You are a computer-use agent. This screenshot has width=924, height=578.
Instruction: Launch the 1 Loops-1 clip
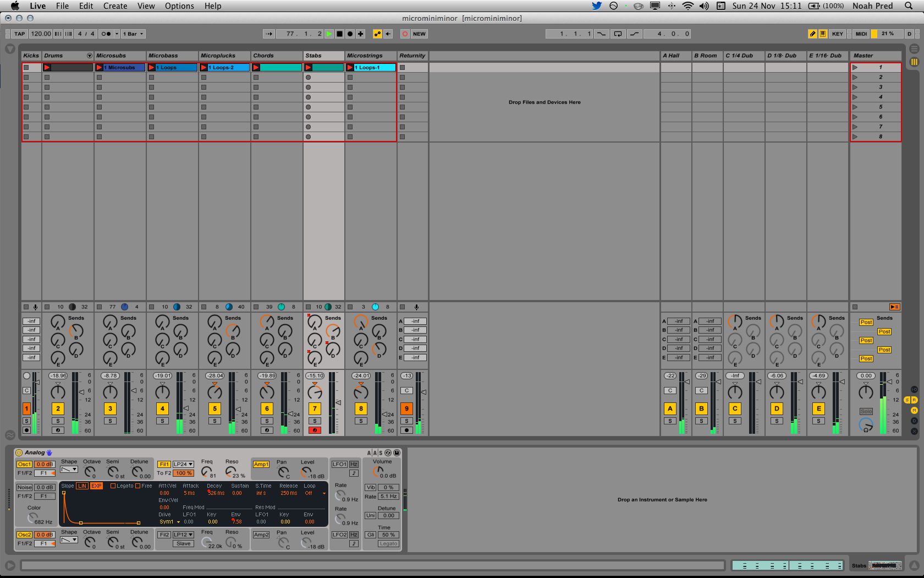click(x=350, y=68)
